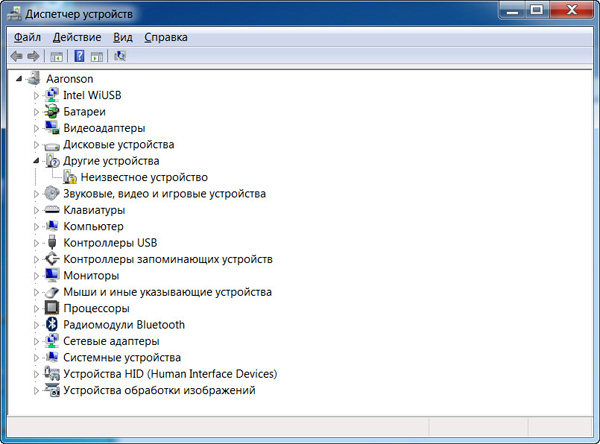
Task: Click the Back arrow toolbar icon
Action: tap(16, 57)
